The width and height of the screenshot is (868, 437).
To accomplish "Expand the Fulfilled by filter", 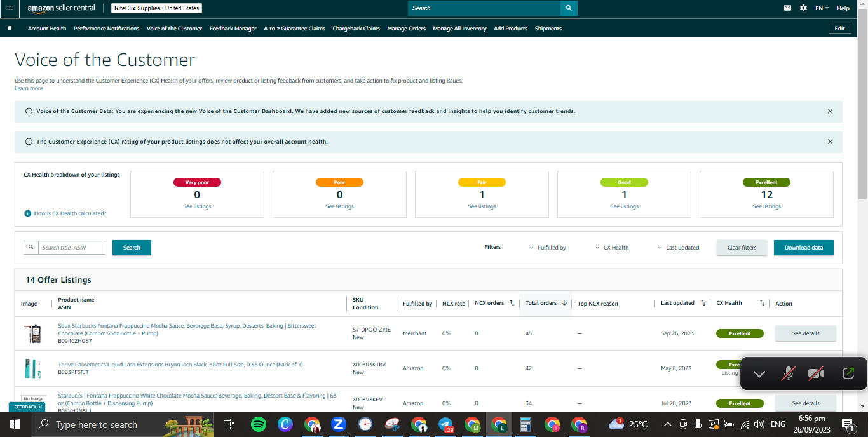I will click(x=547, y=248).
